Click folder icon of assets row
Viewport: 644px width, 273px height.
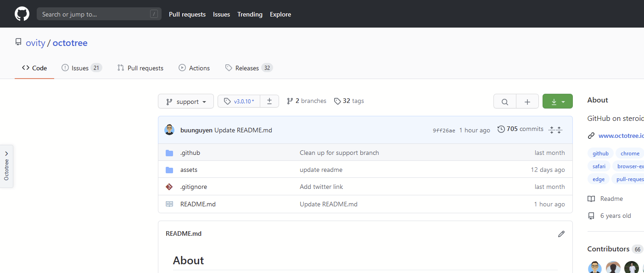pyautogui.click(x=169, y=170)
